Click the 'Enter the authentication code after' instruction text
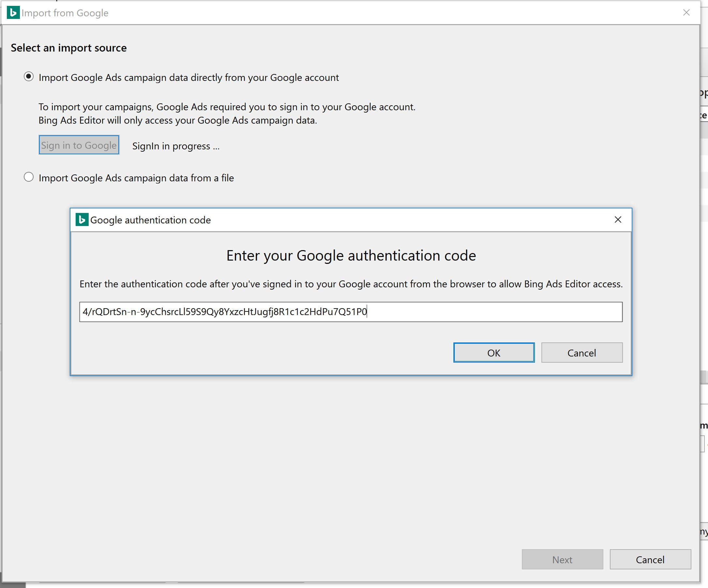 coord(351,284)
